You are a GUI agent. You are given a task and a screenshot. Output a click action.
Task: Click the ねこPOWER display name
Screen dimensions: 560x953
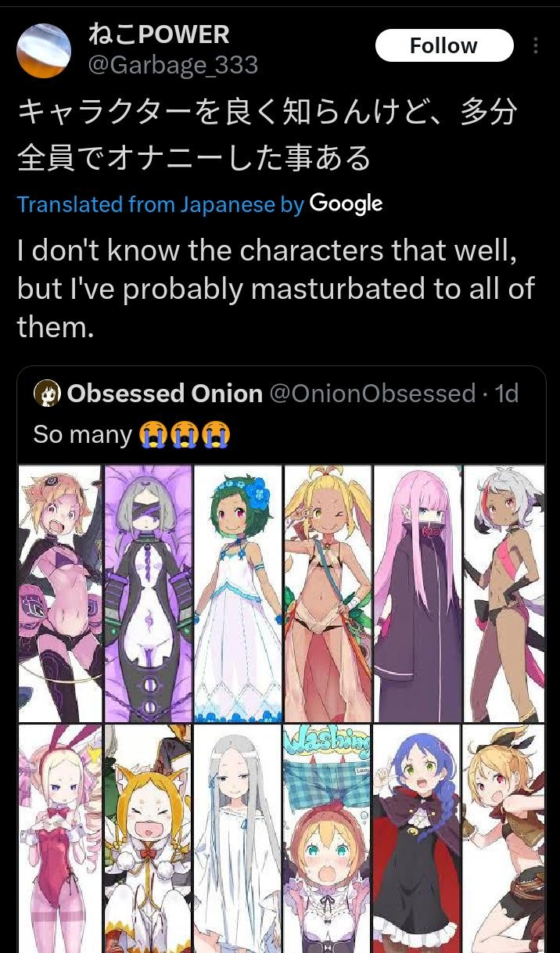[x=159, y=34]
